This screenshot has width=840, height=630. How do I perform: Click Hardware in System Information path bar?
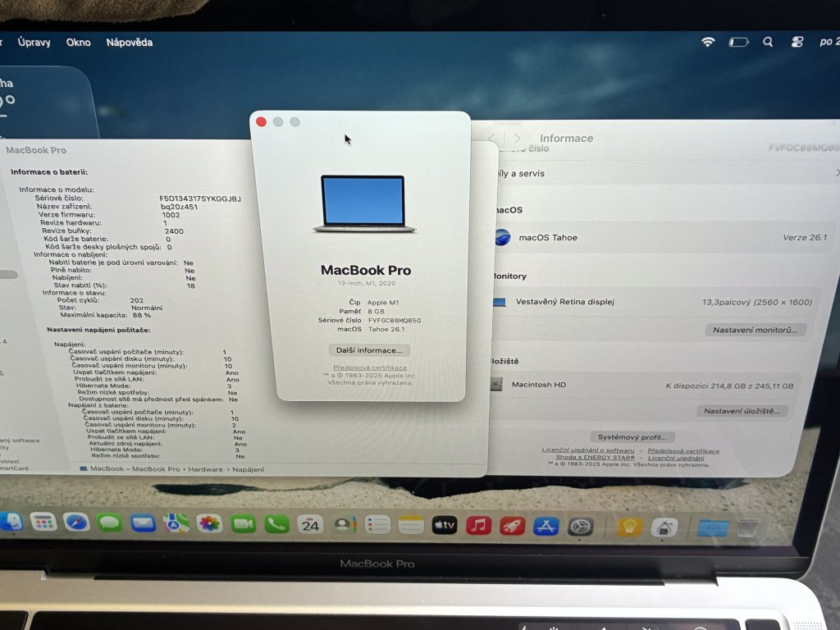pos(205,469)
